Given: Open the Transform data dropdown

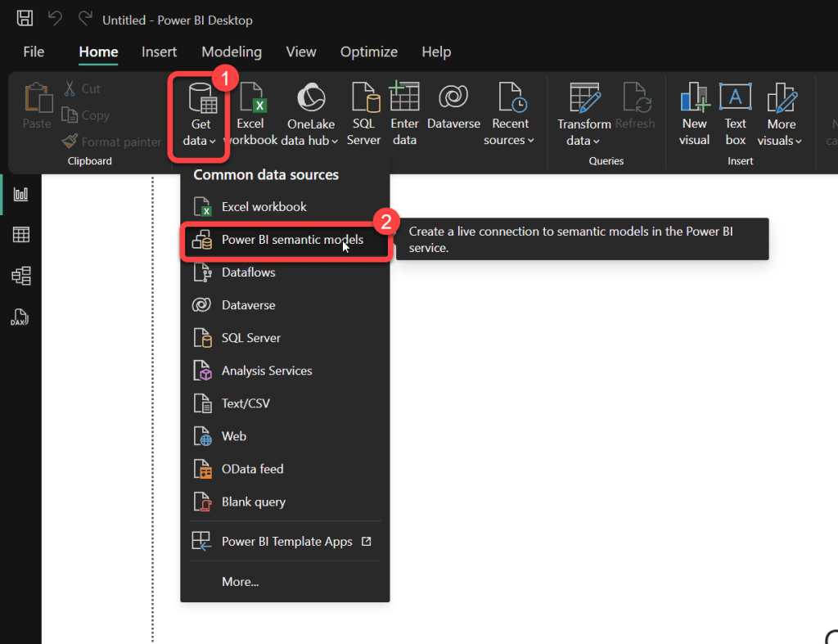Looking at the screenshot, I should click(583, 115).
